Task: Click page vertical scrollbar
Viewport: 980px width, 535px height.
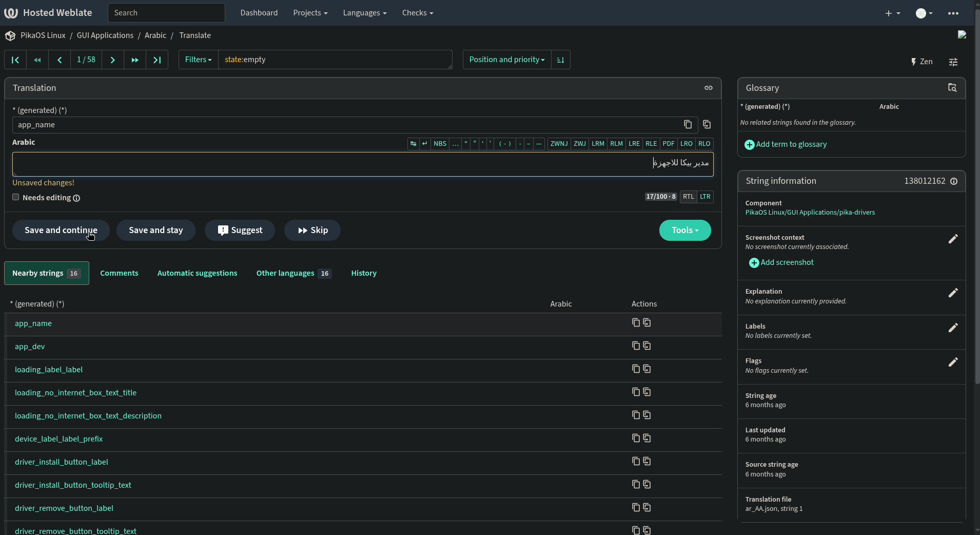Action: click(x=977, y=195)
